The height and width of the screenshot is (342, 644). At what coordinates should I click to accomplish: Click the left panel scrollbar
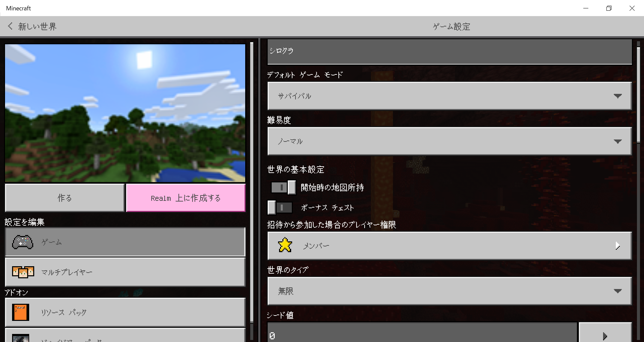pos(252,183)
